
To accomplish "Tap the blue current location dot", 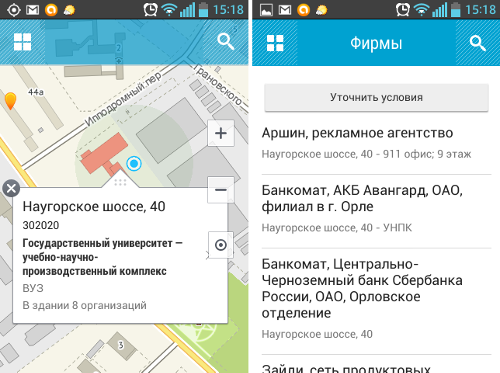I will (x=134, y=163).
